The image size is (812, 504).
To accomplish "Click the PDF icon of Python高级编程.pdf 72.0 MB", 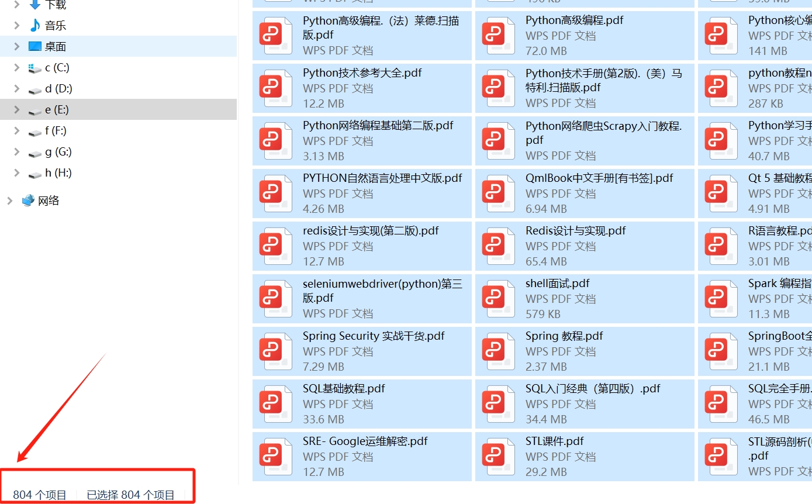I will [x=498, y=36].
